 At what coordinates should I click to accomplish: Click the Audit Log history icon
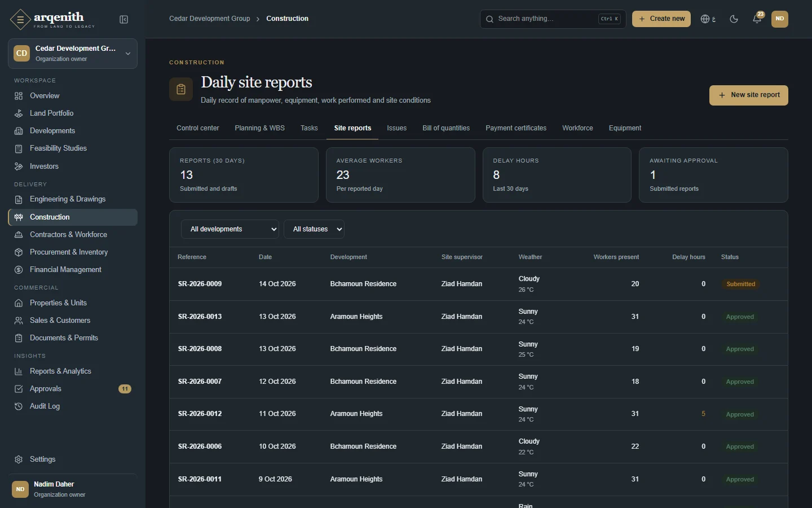click(x=19, y=406)
